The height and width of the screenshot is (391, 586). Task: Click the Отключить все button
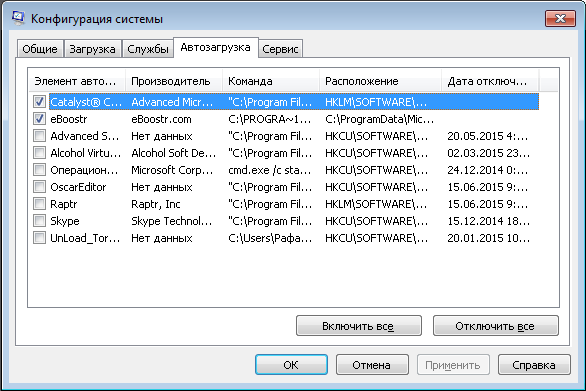[496, 326]
